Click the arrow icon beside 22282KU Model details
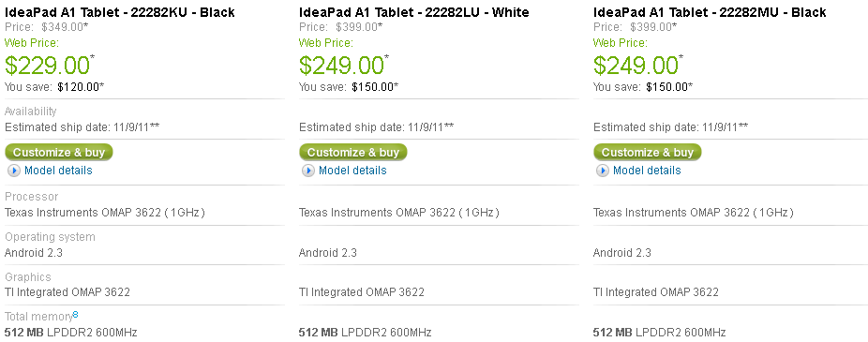 coord(14,171)
